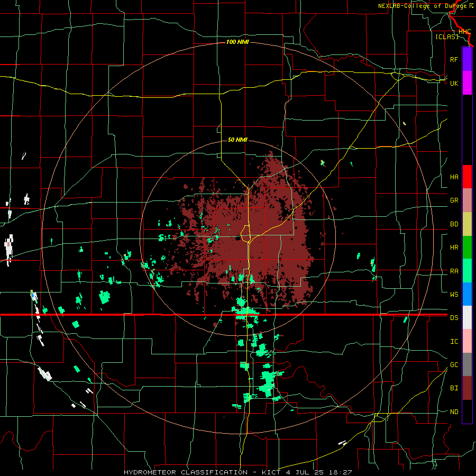
Task: Click the UK legend label
Action: tap(454, 83)
